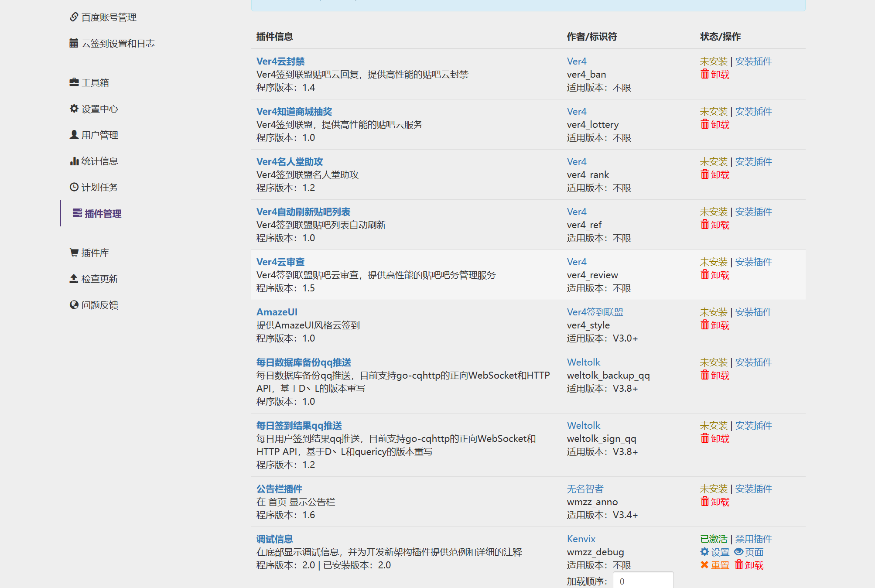Click the red X 重置 icon

pyautogui.click(x=704, y=565)
